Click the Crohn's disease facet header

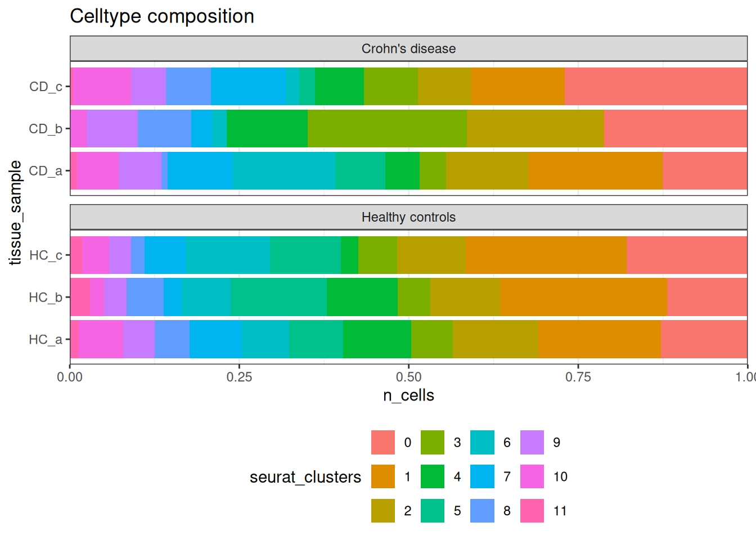408,49
